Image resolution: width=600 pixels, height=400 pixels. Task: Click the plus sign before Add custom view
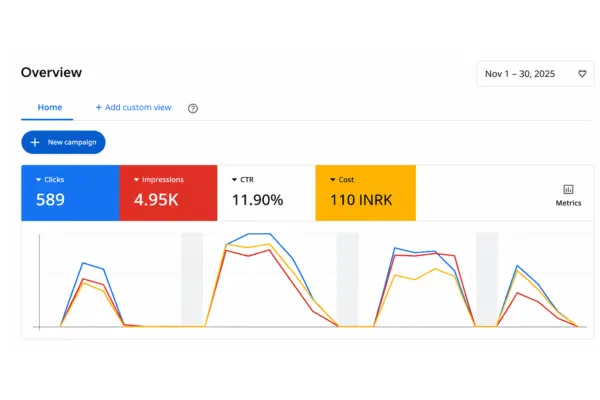99,108
